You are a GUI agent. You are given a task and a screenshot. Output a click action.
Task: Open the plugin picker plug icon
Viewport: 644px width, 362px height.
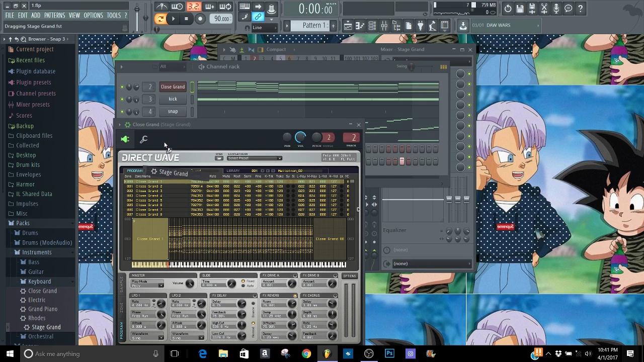pyautogui.click(x=420, y=25)
